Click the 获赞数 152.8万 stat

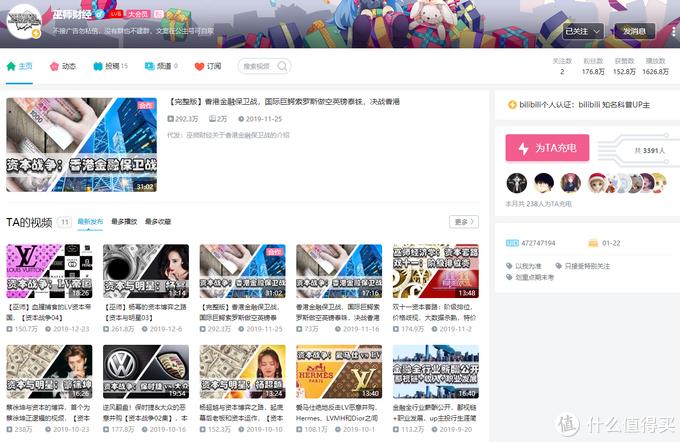point(624,66)
